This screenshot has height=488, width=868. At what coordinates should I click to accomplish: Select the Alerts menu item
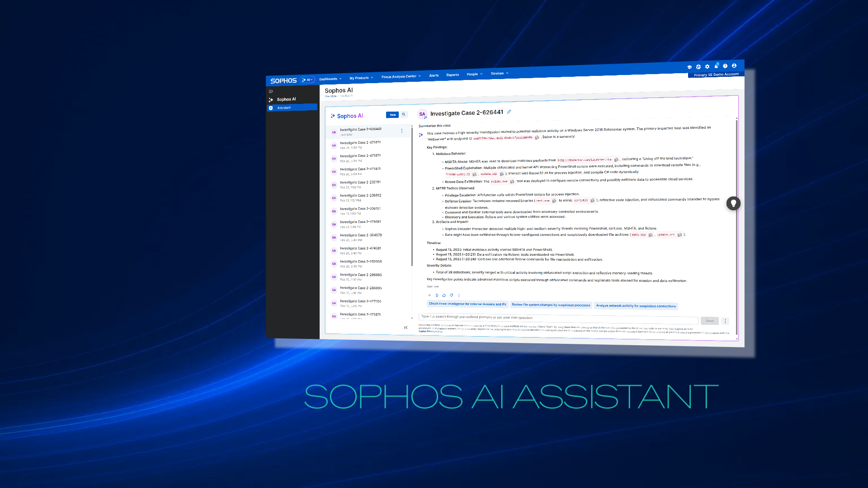434,75
